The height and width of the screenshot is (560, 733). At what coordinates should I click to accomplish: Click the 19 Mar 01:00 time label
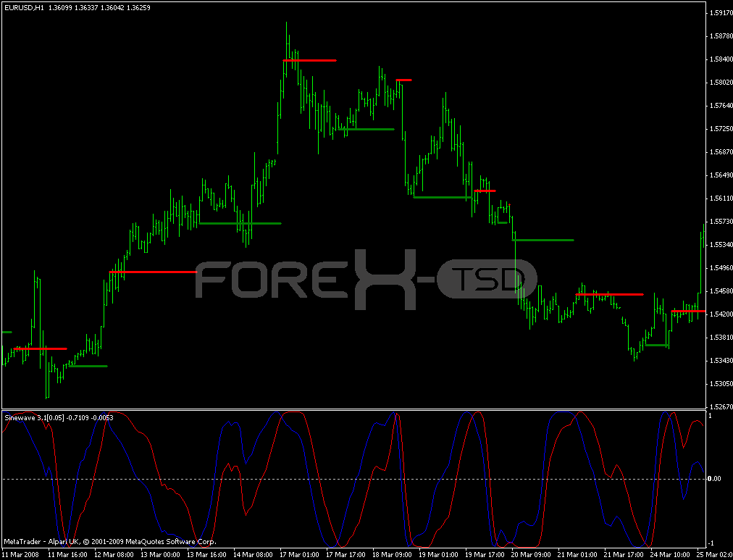click(438, 555)
